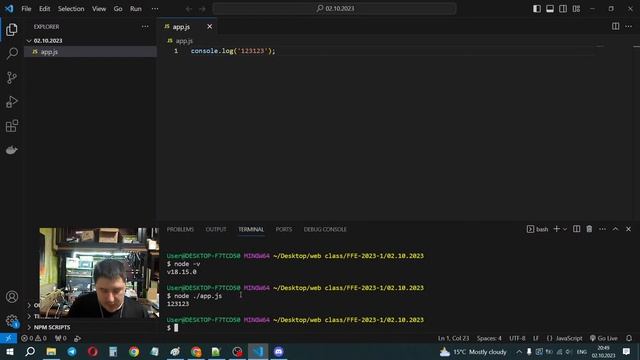Click the bash terminal profile label
The image size is (640, 360).
coord(538,229)
